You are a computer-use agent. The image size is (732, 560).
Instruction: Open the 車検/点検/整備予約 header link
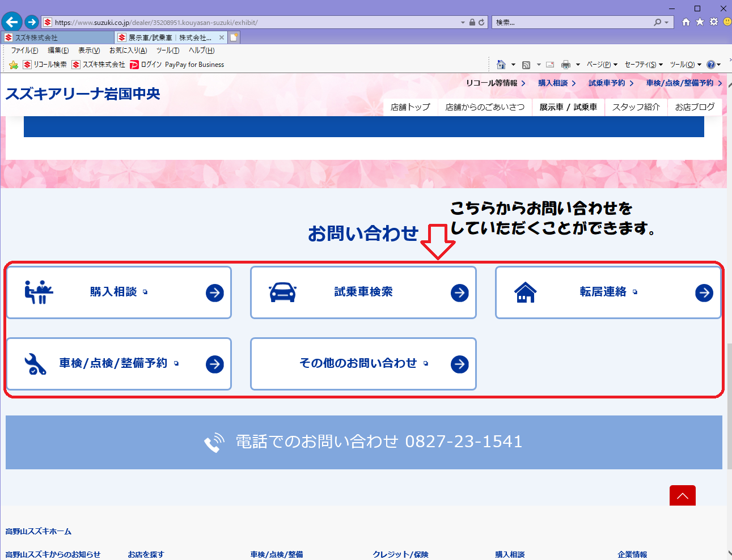[x=684, y=83]
